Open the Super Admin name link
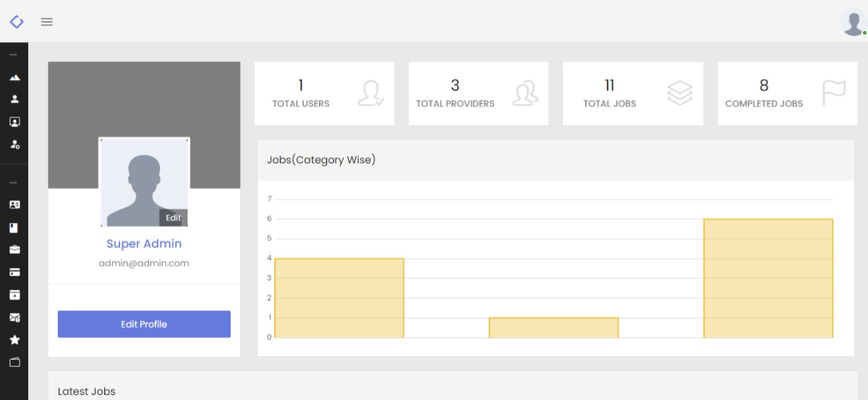The height and width of the screenshot is (400, 868). click(144, 244)
